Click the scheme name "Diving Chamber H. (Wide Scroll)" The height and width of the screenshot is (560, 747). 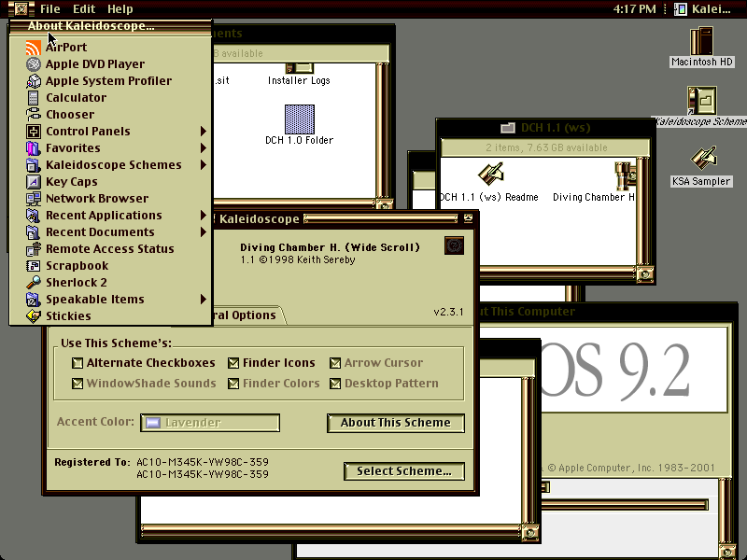(x=330, y=247)
